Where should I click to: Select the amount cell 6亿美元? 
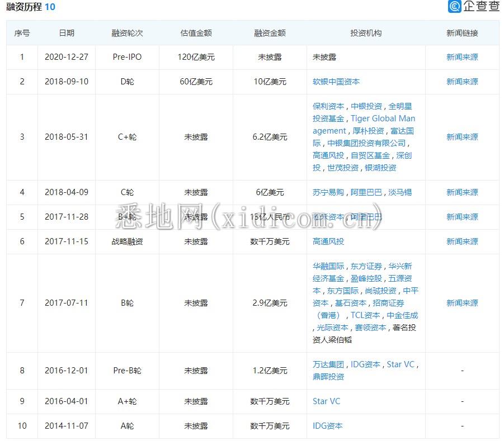coord(270,192)
